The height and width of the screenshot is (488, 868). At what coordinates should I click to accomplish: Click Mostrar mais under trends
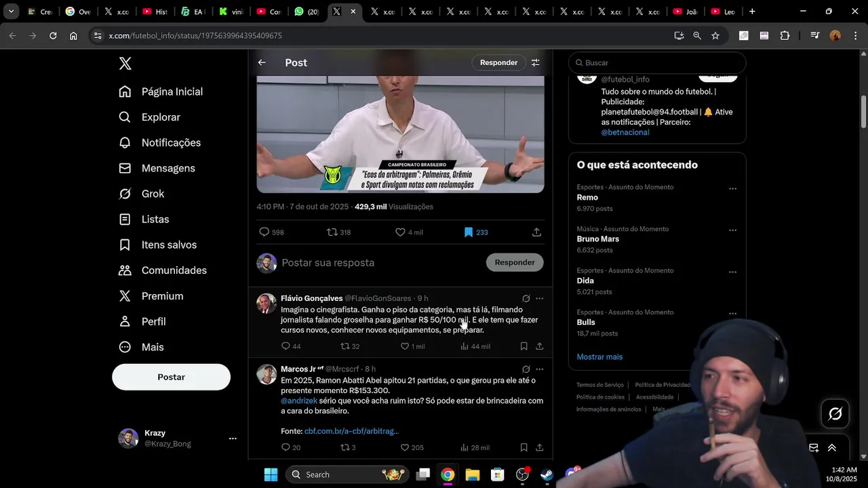(599, 357)
